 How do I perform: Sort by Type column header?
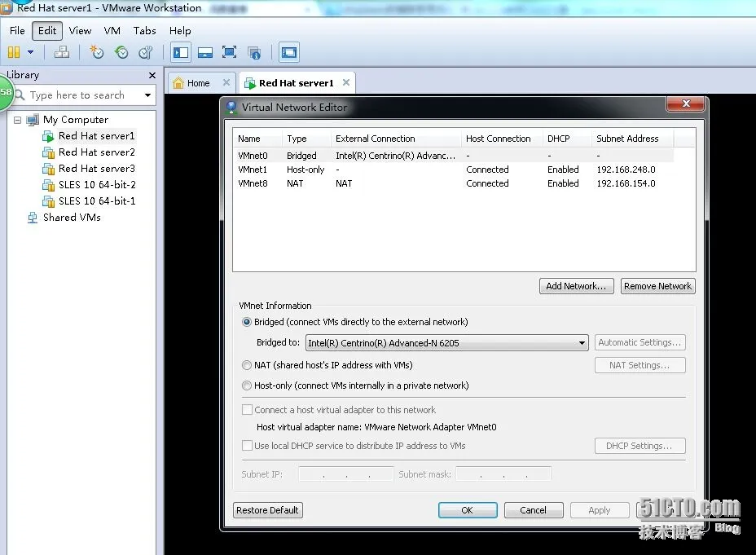coord(306,139)
